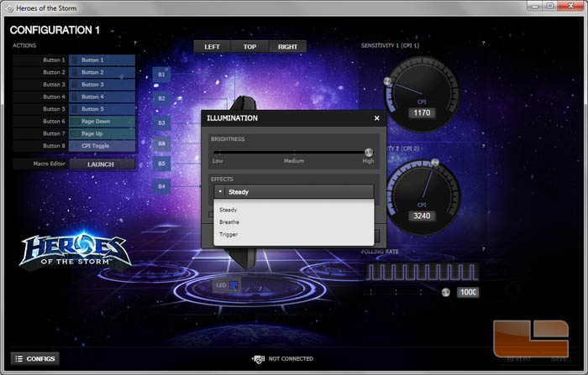The height and width of the screenshot is (375, 588).
Task: Minimize the Heroes of the Storm window
Action: click(535, 6)
